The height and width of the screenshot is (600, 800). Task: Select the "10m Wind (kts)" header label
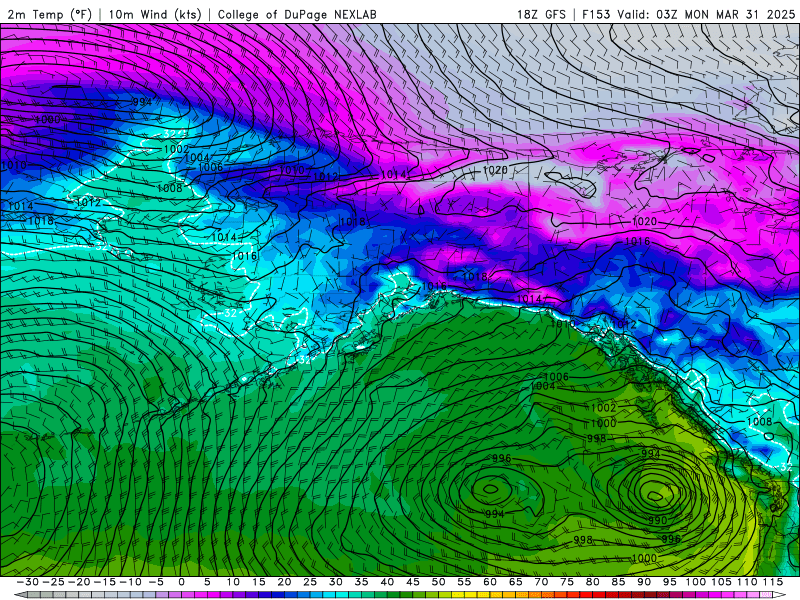pos(155,14)
